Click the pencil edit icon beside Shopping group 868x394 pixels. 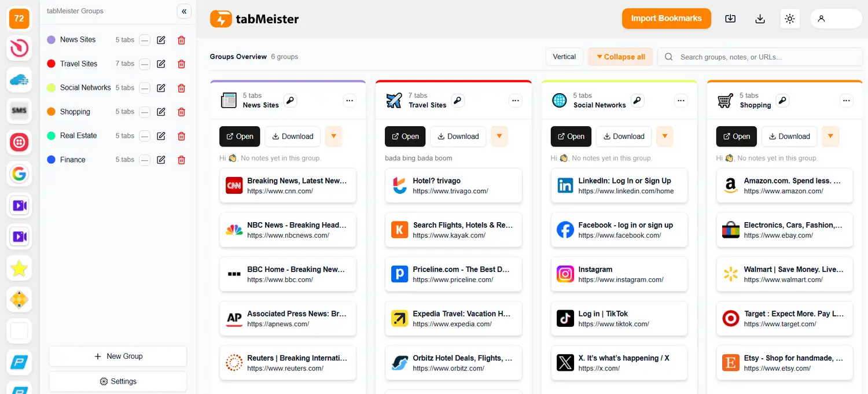(161, 112)
